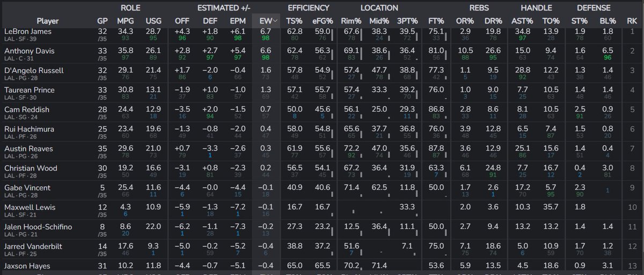The image size is (644, 275).
Task: Sort by the DR% column header
Action: click(x=493, y=21)
